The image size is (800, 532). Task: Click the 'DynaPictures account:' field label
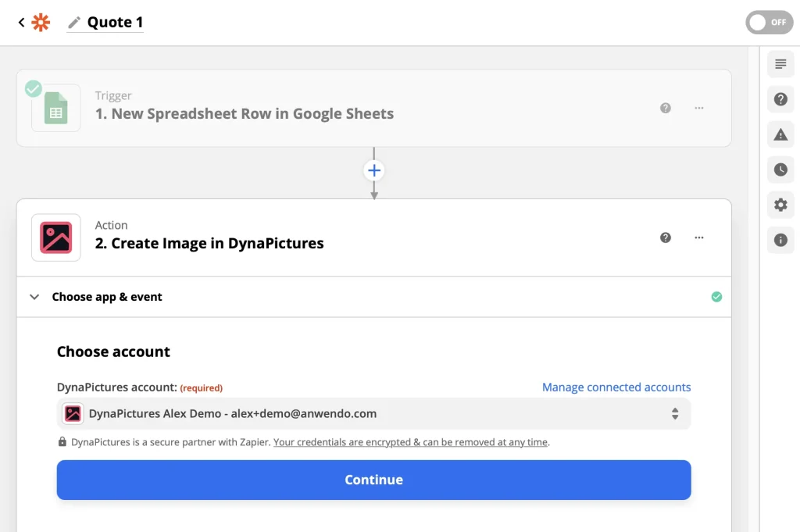[117, 387]
